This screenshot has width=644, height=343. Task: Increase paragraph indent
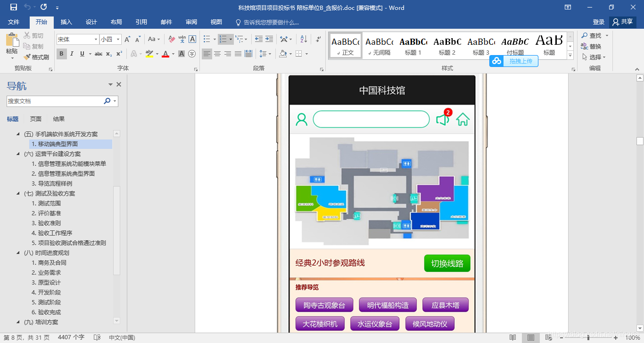pyautogui.click(x=269, y=39)
